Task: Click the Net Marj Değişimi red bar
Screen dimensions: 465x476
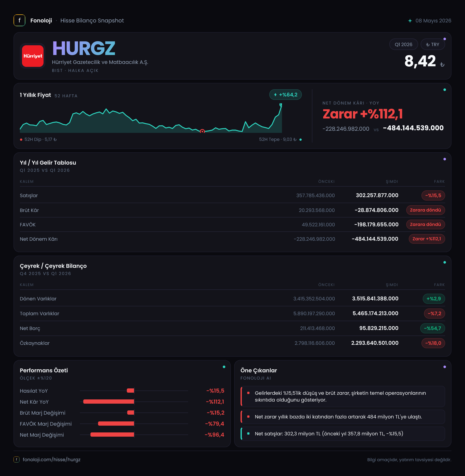Action: click(112, 435)
